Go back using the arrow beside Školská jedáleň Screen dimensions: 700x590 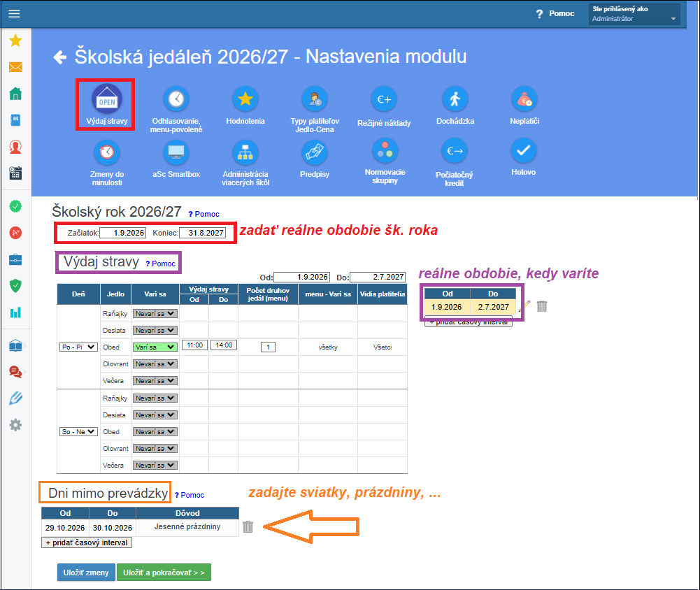(x=60, y=57)
